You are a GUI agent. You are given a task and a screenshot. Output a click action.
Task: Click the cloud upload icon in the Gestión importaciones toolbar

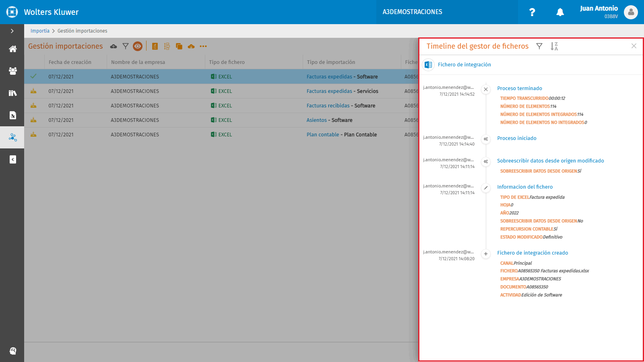(x=114, y=46)
